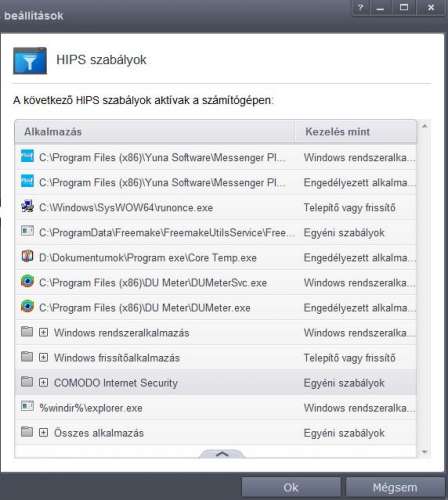Click the Core Temp.exe application icon
Image resolution: width=448 pixels, height=500 pixels.
[x=27, y=256]
